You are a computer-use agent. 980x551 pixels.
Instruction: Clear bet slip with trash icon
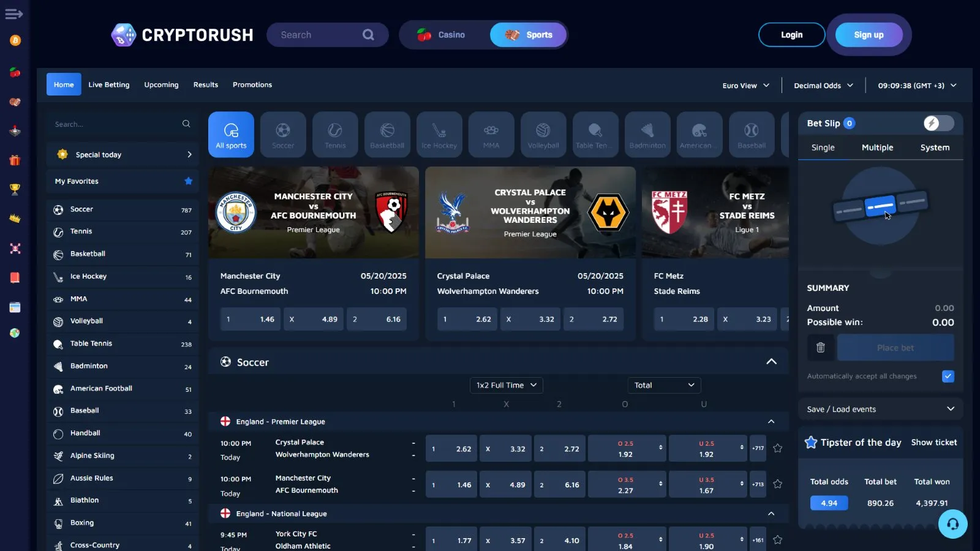(x=821, y=348)
